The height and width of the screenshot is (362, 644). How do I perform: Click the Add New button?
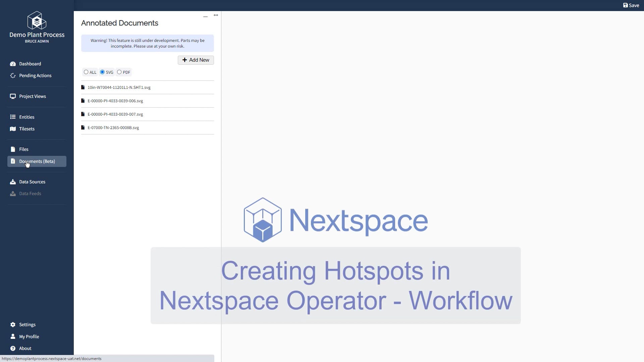coord(196,60)
